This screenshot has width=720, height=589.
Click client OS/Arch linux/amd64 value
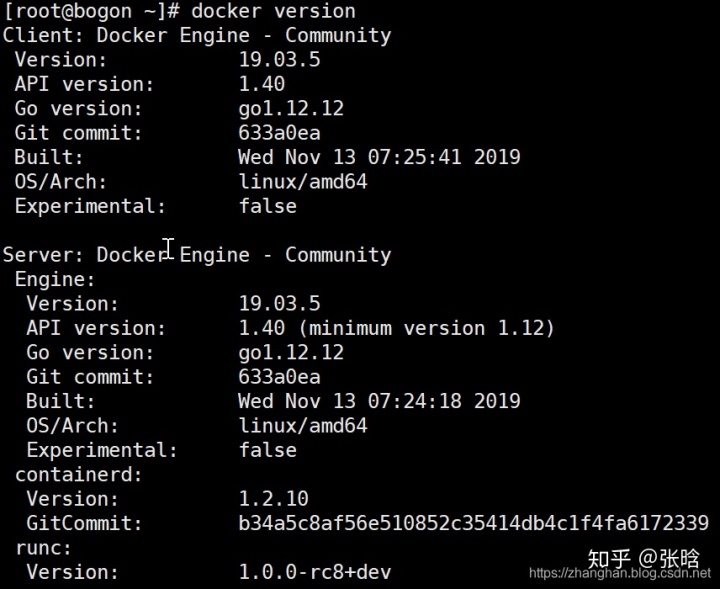tap(302, 182)
